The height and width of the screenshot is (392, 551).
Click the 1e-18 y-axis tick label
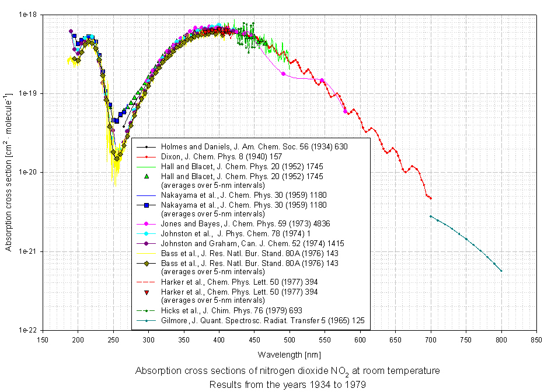coord(29,15)
